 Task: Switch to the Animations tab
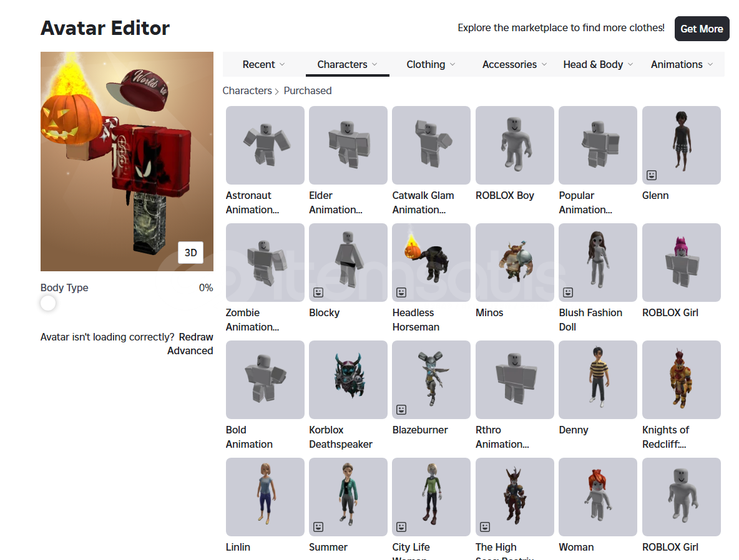[682, 64]
